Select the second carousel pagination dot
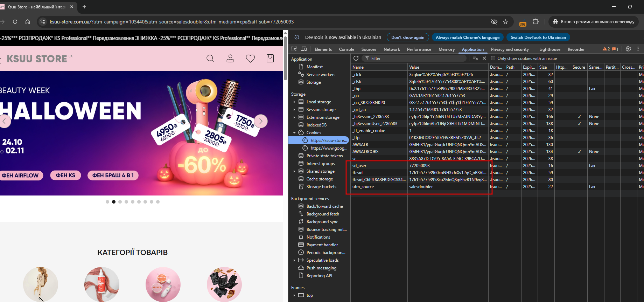The image size is (644, 302). point(114,202)
